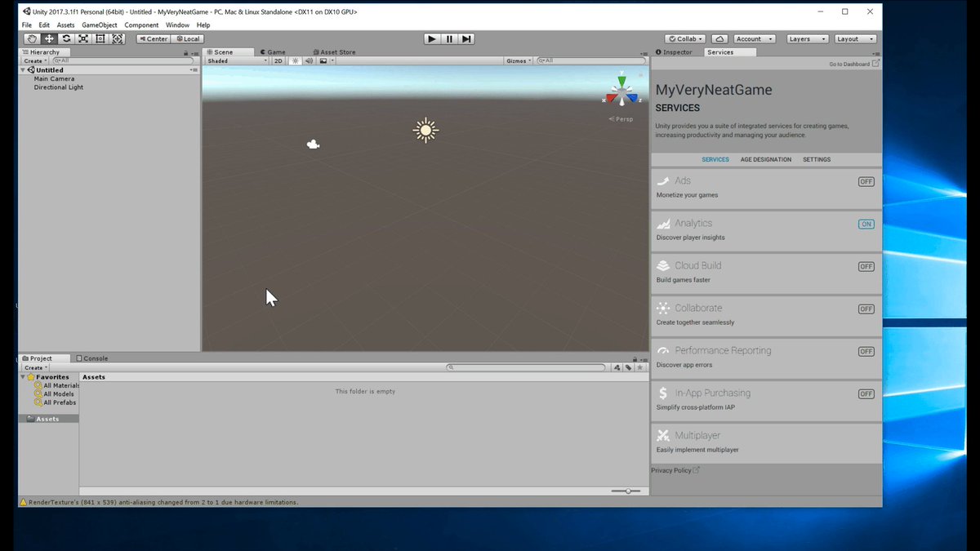The height and width of the screenshot is (551, 980).
Task: Click the warning icon in the status bar
Action: click(23, 502)
